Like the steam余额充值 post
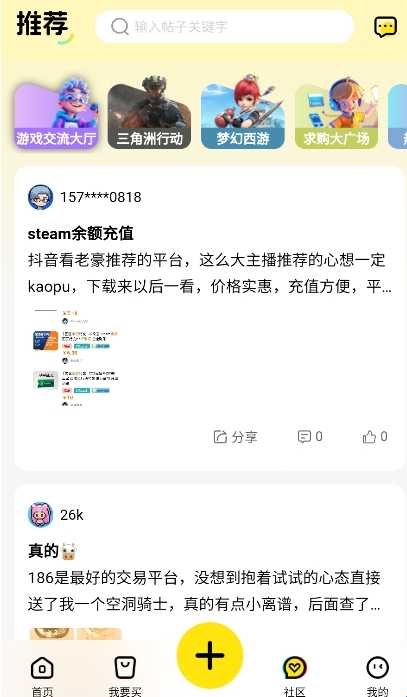Screen dimensions: 407x697 click(x=369, y=437)
